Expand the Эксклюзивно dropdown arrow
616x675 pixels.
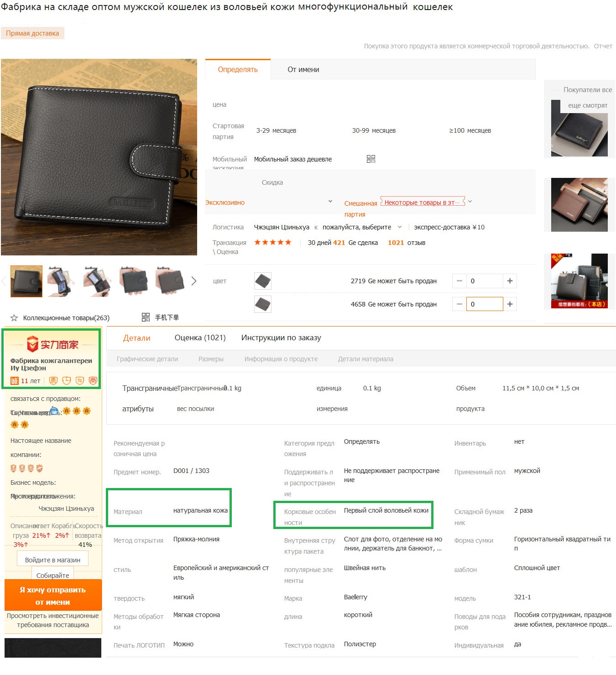pyautogui.click(x=330, y=201)
